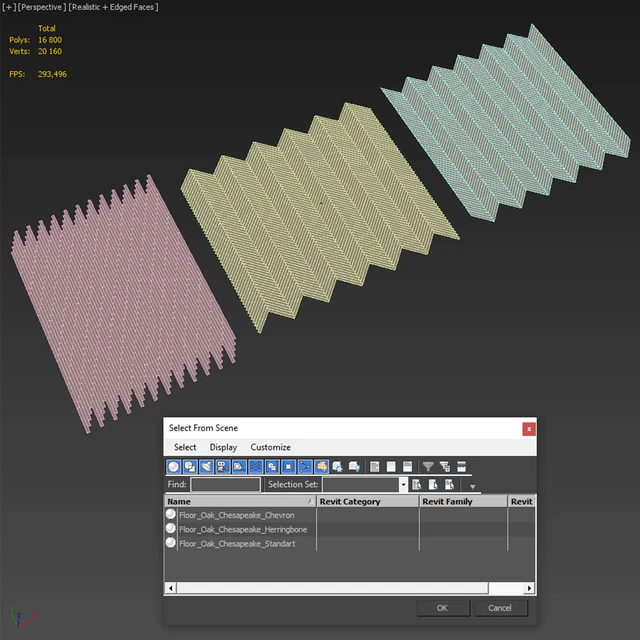Click the Select None toolbar icon
The image size is (640, 640).
tap(391, 466)
